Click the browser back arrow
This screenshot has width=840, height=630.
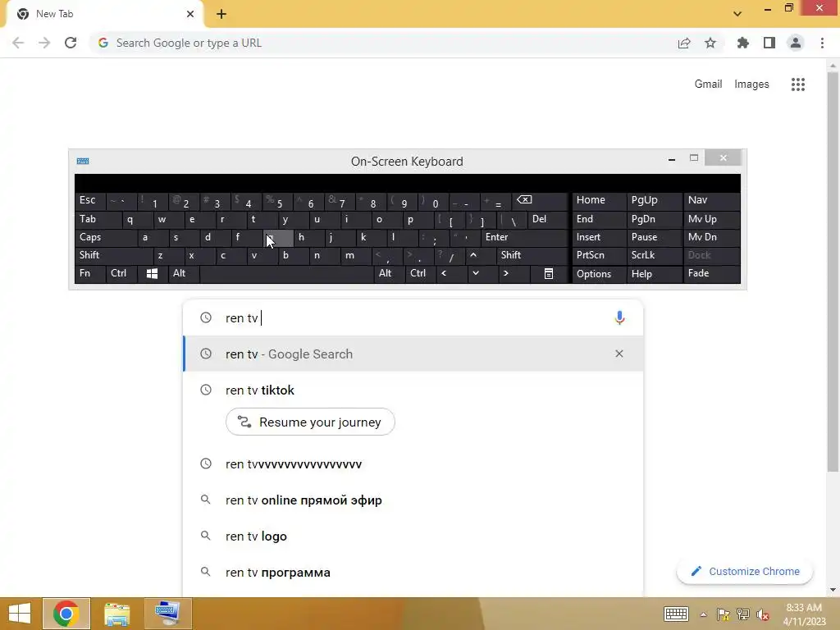click(x=18, y=43)
